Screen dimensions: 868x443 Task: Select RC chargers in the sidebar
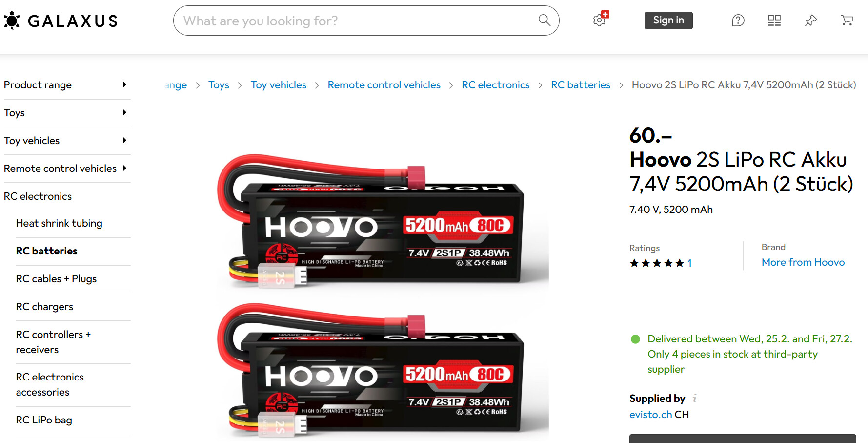44,307
